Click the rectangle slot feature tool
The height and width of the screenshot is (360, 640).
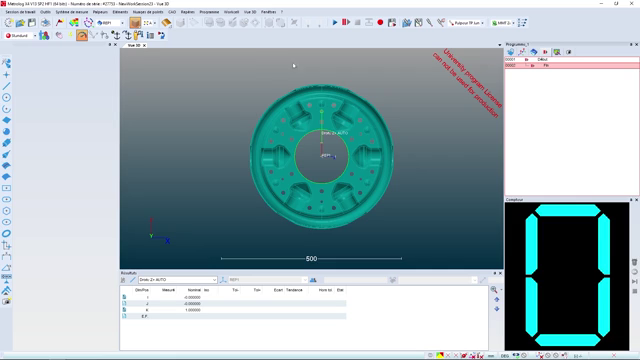pyautogui.click(x=6, y=188)
